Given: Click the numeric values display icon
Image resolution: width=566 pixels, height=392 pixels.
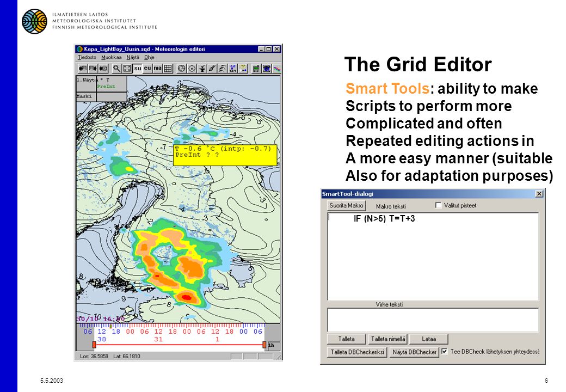Looking at the screenshot, I should (232, 68).
